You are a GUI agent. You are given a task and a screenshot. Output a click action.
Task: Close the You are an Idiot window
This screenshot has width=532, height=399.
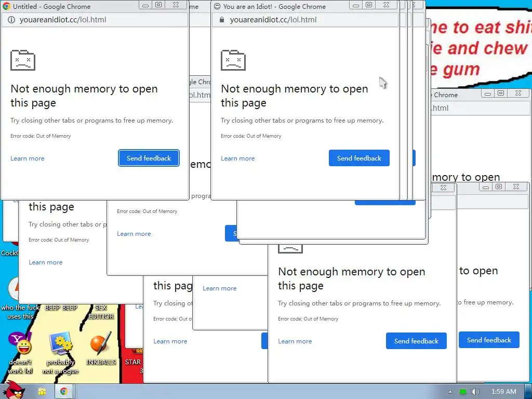coord(386,5)
